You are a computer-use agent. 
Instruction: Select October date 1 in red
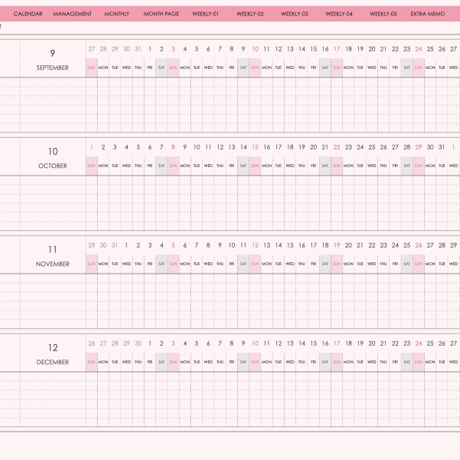coord(92,147)
